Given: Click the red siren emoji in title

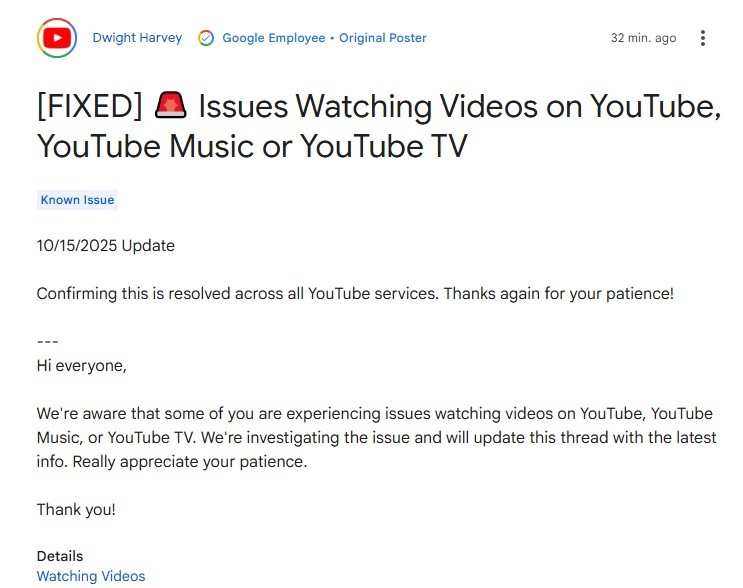Looking at the screenshot, I should point(172,104).
